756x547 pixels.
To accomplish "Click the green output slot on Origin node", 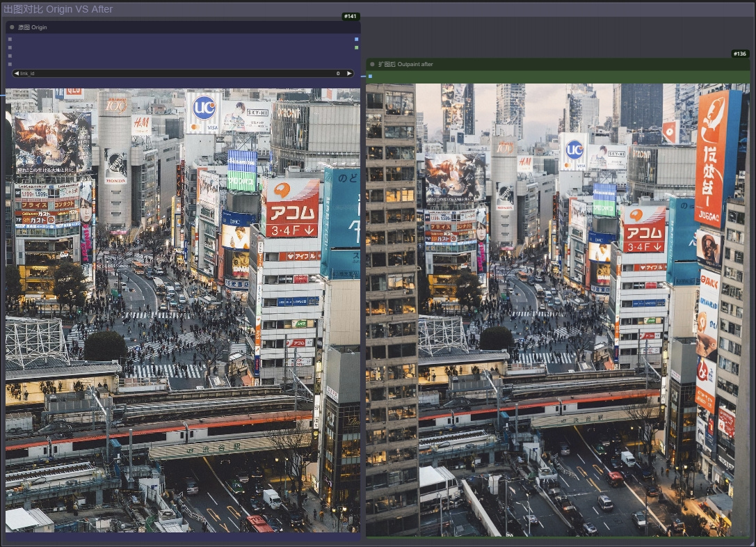I will (356, 47).
